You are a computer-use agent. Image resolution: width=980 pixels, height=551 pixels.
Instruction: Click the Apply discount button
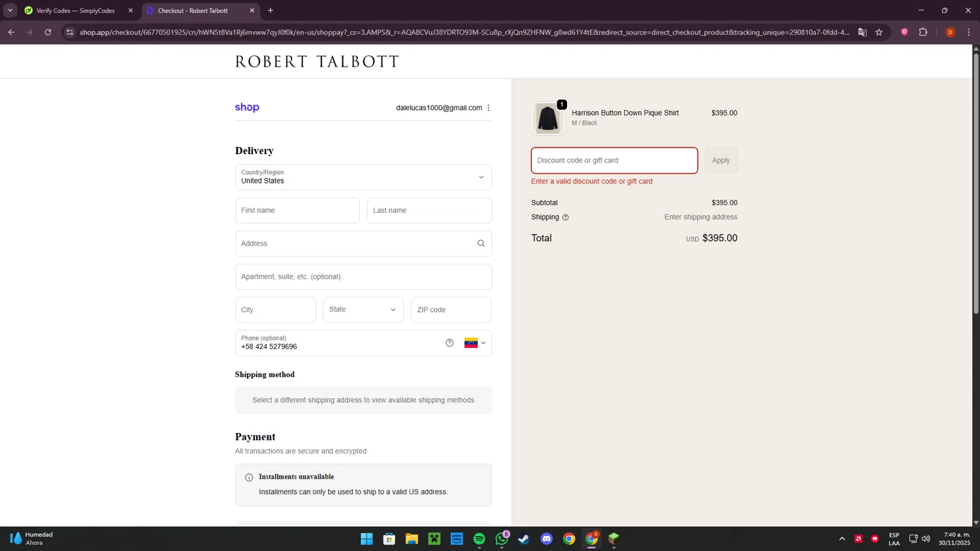point(721,161)
